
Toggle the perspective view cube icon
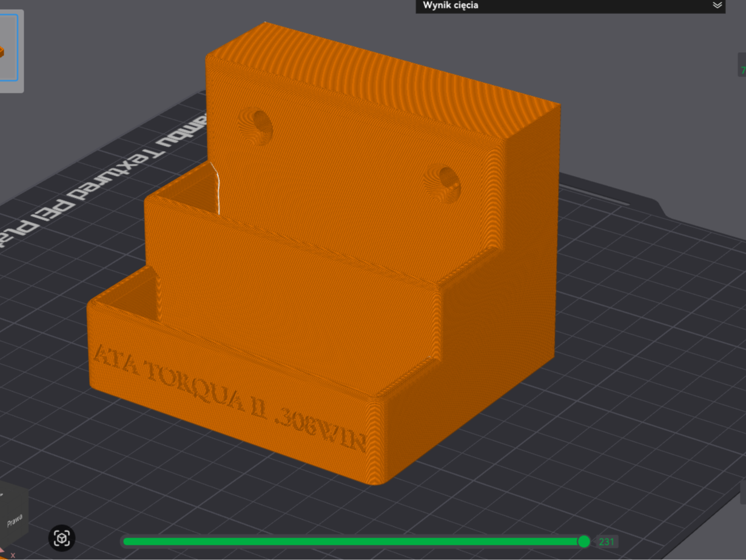tap(62, 538)
